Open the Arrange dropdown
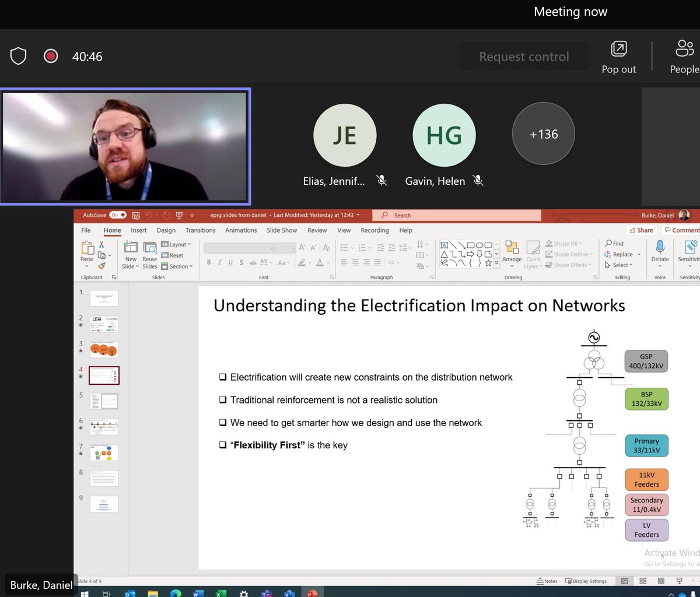The image size is (700, 597). [512, 254]
